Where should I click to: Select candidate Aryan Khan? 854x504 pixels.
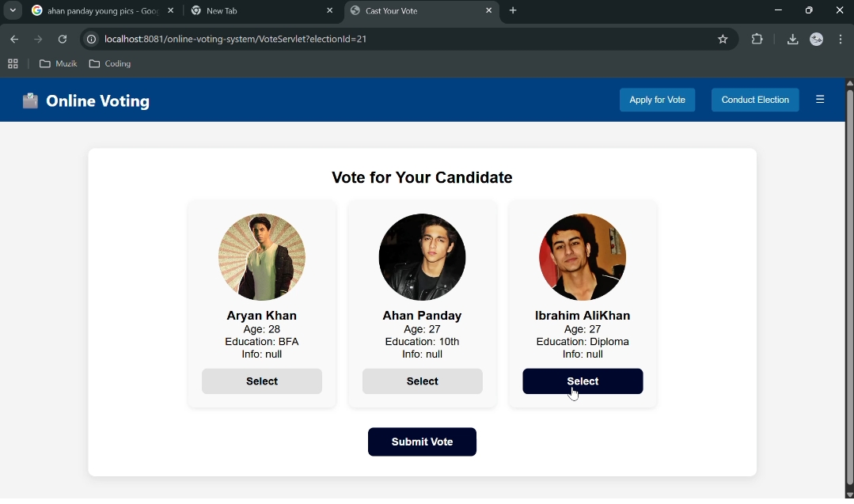(x=261, y=381)
